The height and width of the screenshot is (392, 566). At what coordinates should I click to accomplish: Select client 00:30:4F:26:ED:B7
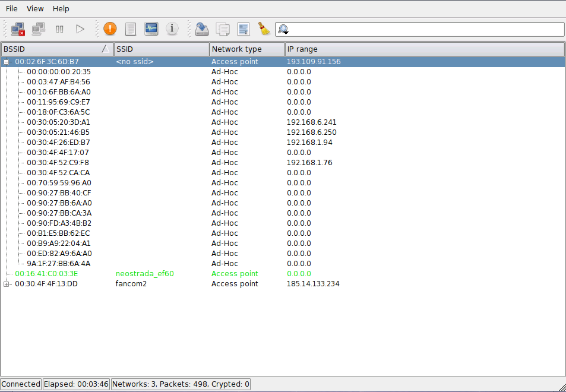pos(58,143)
